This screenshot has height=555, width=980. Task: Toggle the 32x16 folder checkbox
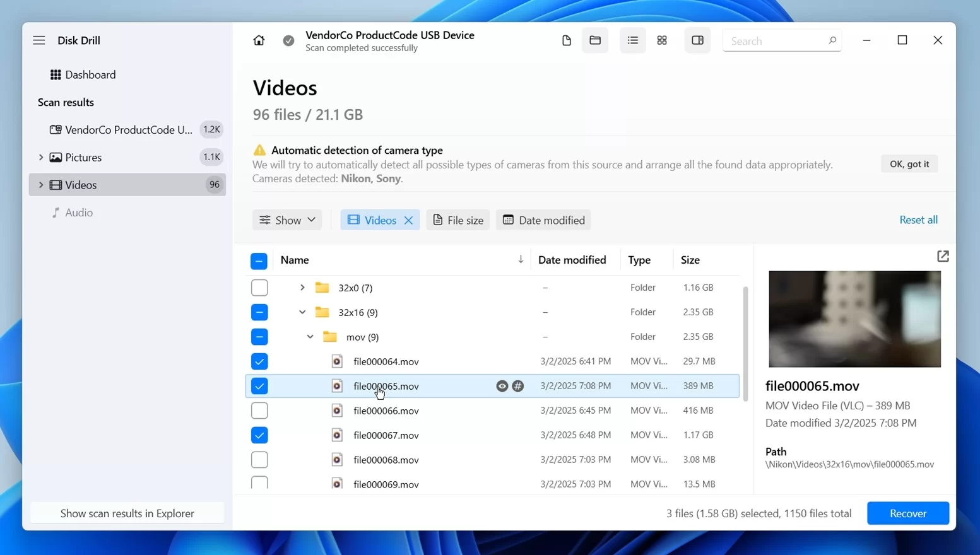coord(259,312)
